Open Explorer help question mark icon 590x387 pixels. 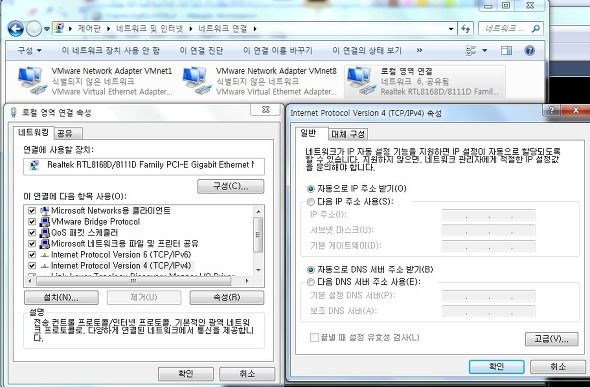(529, 50)
